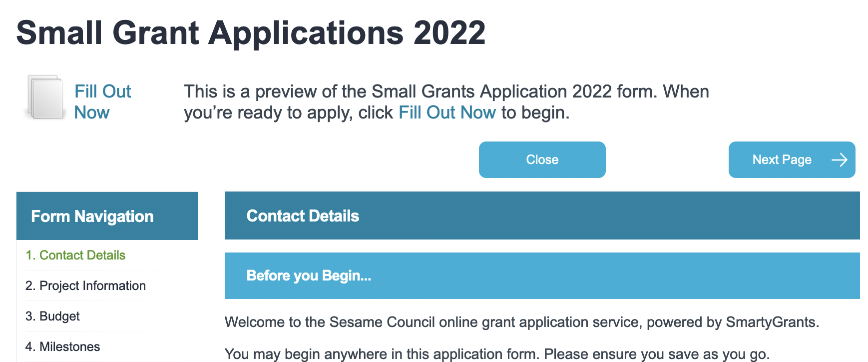Click the Contact Details section header bar
This screenshot has width=868, height=362.
[542, 215]
